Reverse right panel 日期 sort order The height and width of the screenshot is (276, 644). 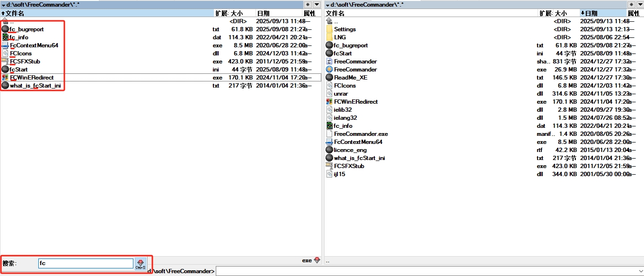tap(603, 13)
